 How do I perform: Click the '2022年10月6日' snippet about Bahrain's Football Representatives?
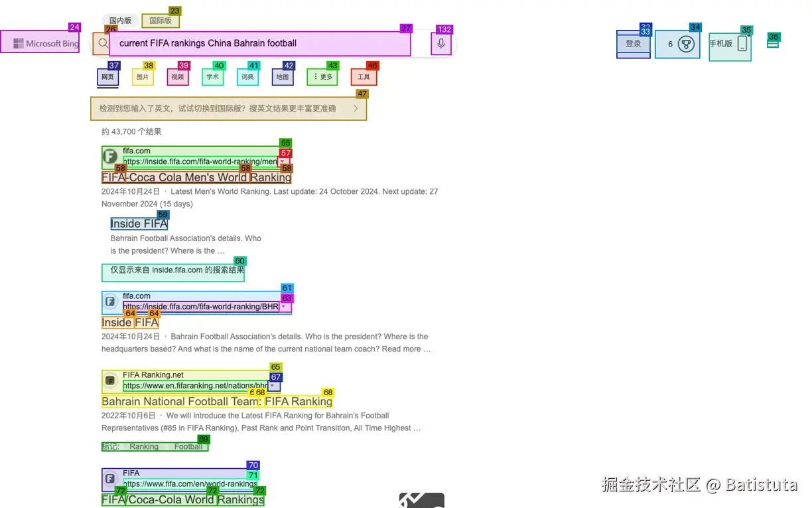click(x=261, y=422)
